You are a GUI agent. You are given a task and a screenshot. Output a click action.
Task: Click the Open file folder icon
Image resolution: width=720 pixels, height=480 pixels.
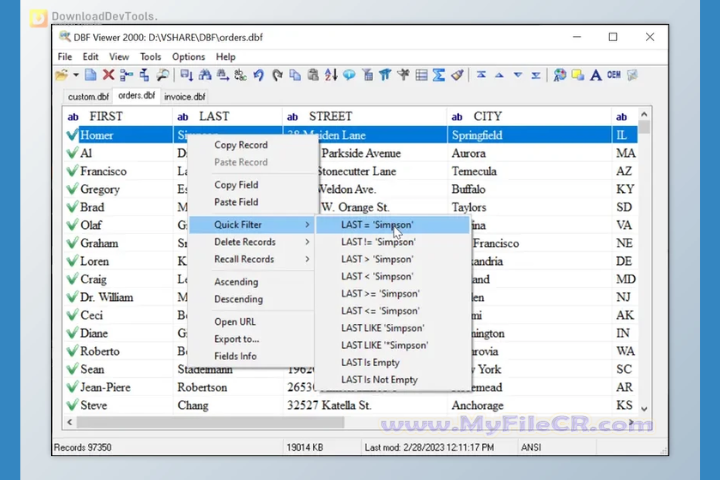click(61, 75)
